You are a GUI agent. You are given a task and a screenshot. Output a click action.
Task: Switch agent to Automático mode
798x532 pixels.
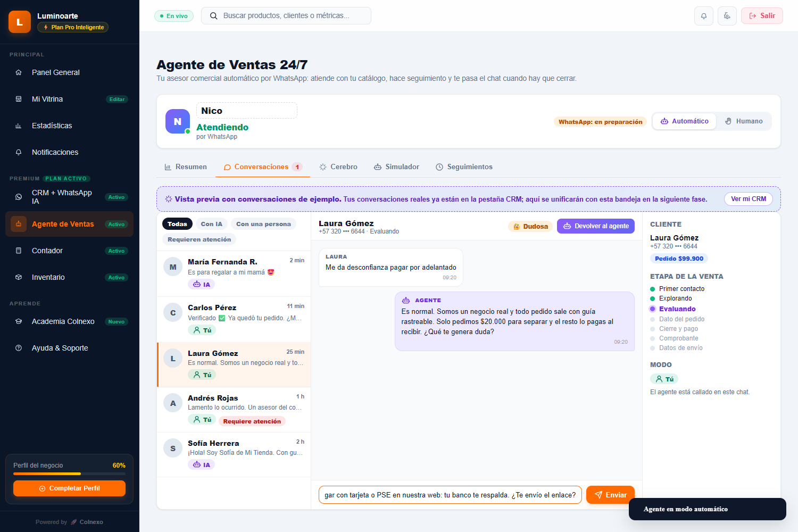coord(685,121)
